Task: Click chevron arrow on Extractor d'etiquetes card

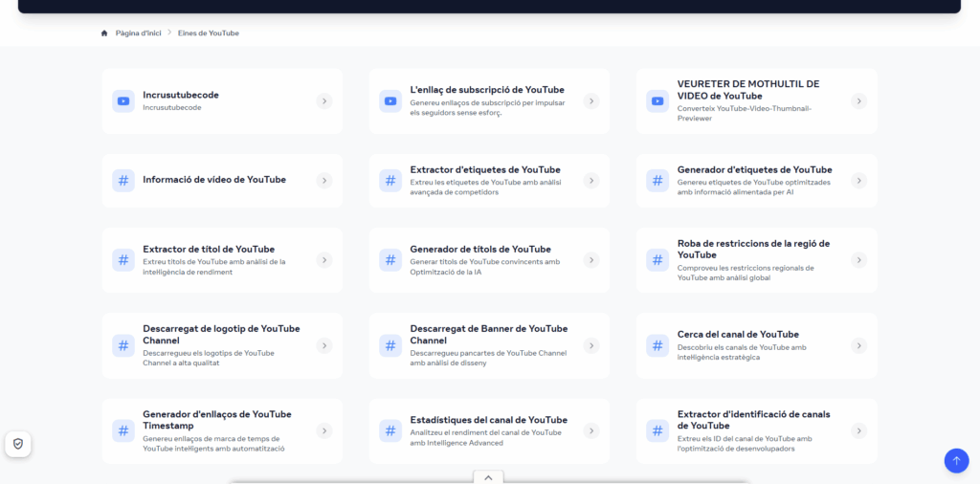Action: [x=591, y=181]
